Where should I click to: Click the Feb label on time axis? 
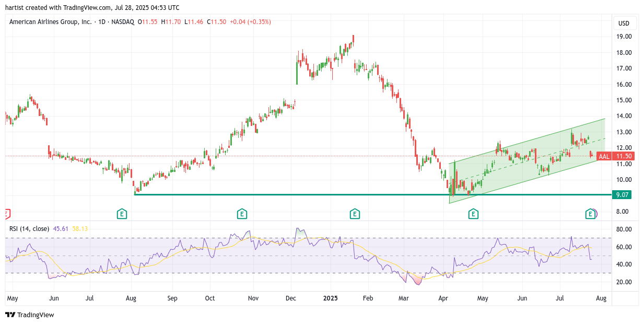368,298
